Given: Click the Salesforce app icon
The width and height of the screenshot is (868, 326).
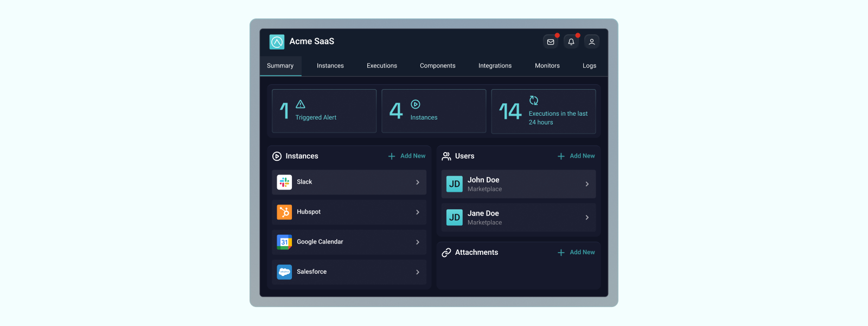Looking at the screenshot, I should (x=284, y=272).
